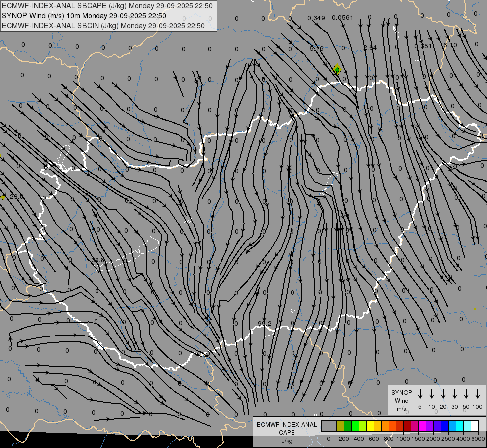Select the yellow CAPE legend swatch
The image size is (487, 448).
(x=370, y=426)
